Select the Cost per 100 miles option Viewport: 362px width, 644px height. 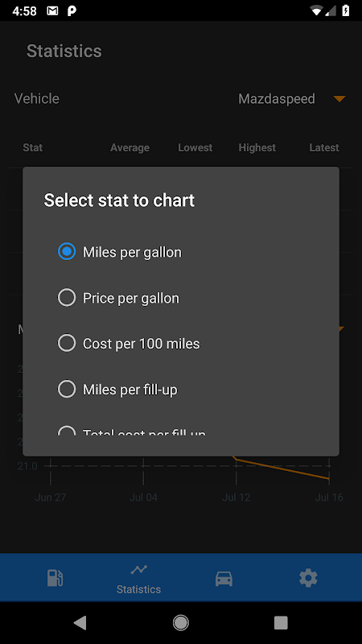click(129, 344)
